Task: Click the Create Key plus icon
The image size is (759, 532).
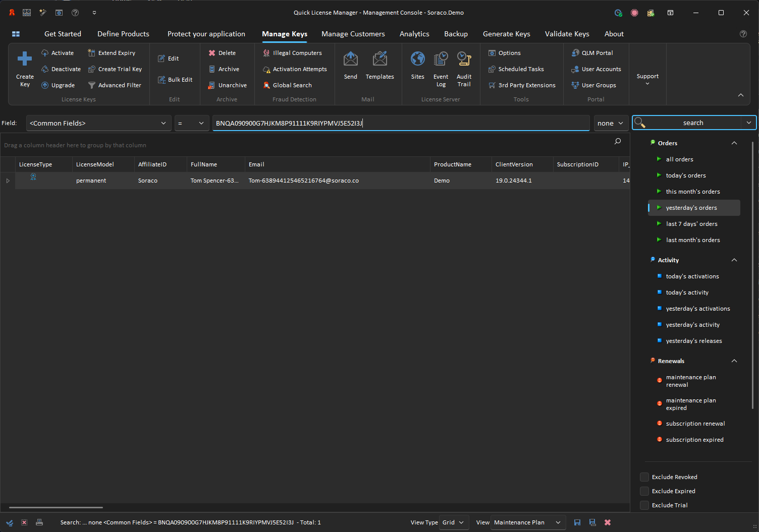Action: (x=25, y=59)
